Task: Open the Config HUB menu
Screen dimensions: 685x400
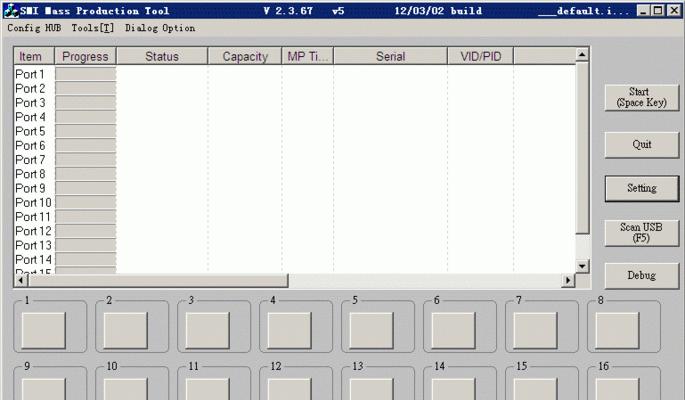Action: tap(34, 28)
